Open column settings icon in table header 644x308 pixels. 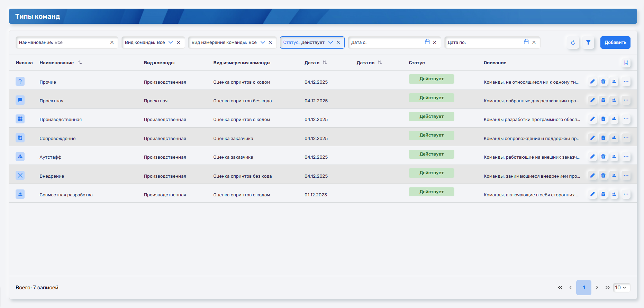click(626, 63)
